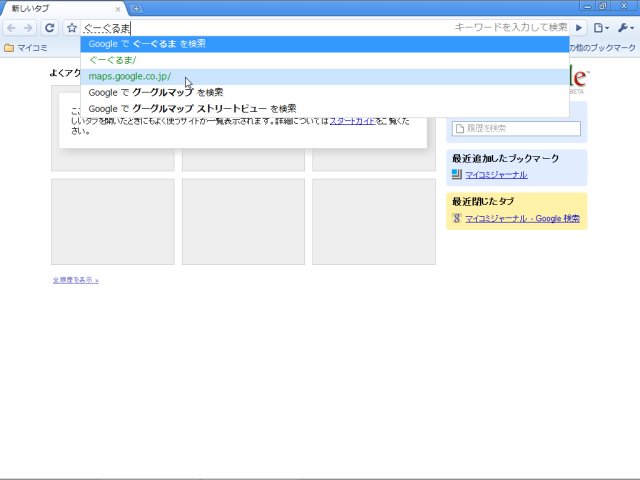Select 'Google で グーグルマップ を検索' suggestion

[x=324, y=93]
